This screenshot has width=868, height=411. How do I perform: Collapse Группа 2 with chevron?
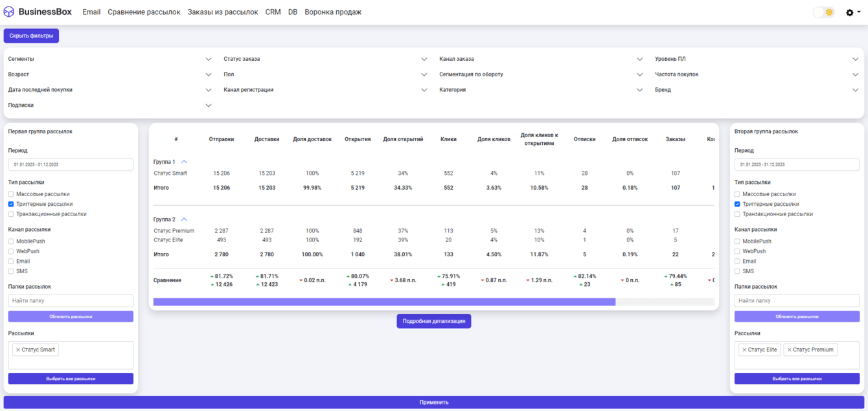(x=184, y=220)
